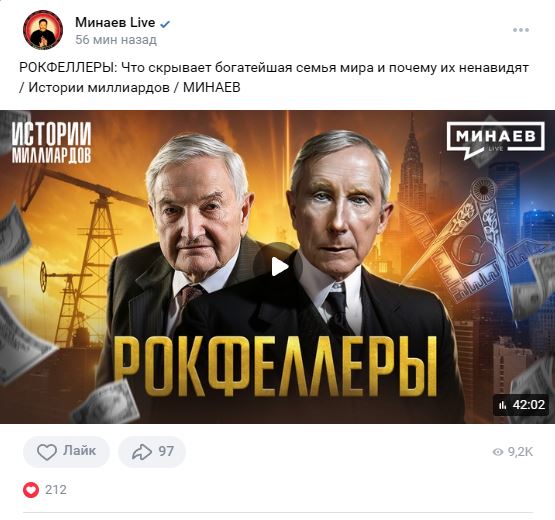Play the video with center play button

[x=279, y=267]
